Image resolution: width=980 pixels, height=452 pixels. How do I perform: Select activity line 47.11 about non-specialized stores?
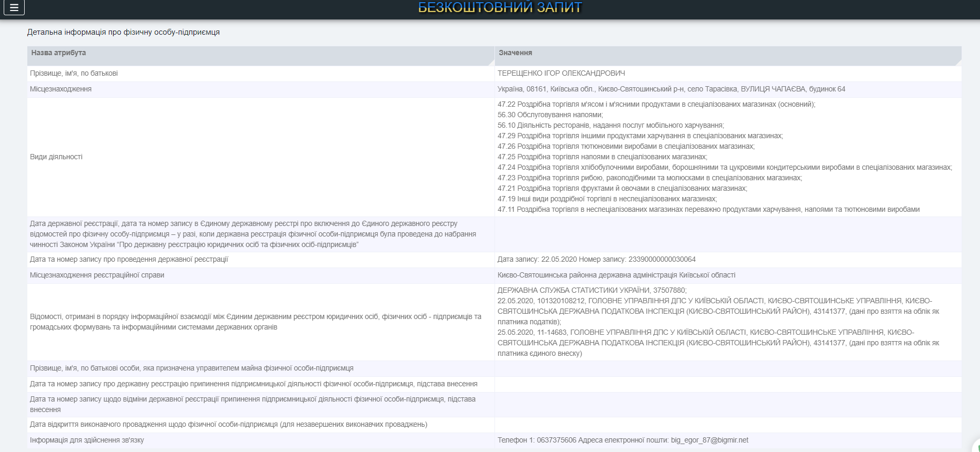tap(708, 210)
